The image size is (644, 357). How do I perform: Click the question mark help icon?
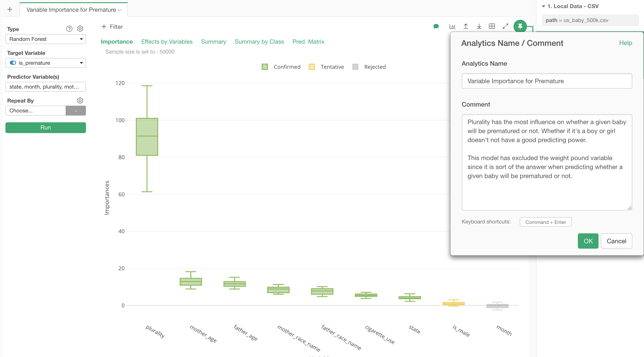click(x=69, y=29)
